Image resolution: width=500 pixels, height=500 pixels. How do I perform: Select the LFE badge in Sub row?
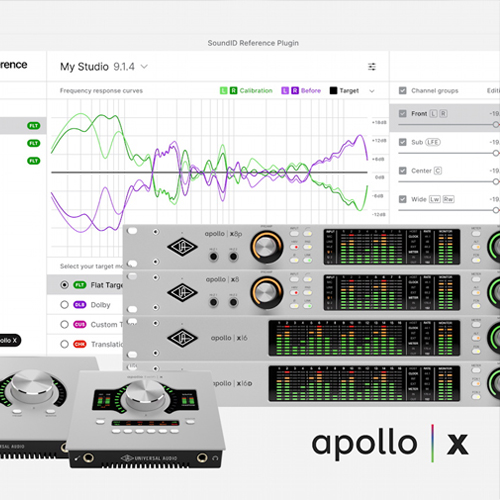[x=433, y=142]
